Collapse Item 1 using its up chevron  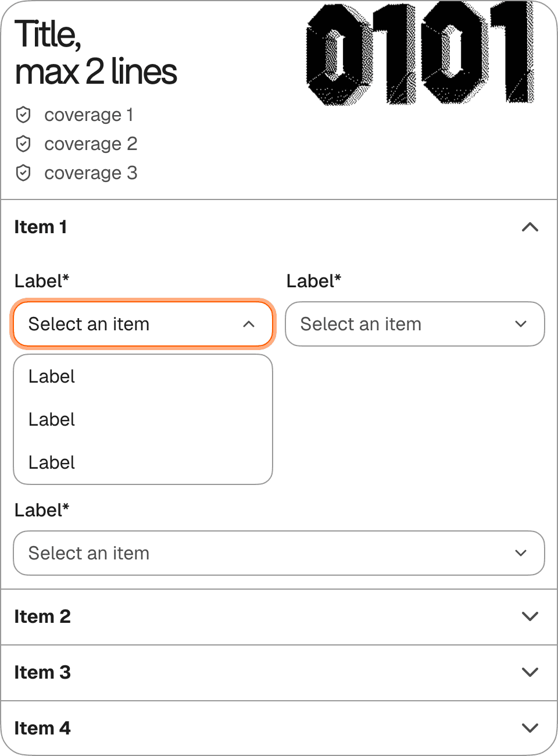pos(530,227)
